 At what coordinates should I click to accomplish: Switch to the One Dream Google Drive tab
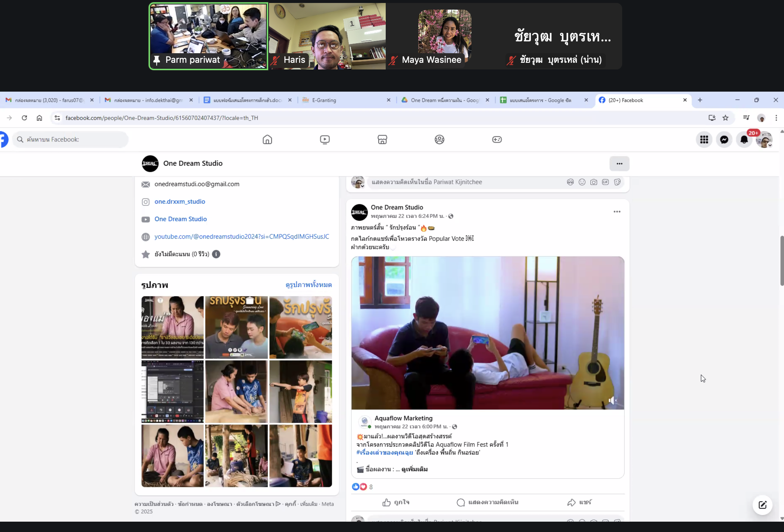[x=444, y=100]
